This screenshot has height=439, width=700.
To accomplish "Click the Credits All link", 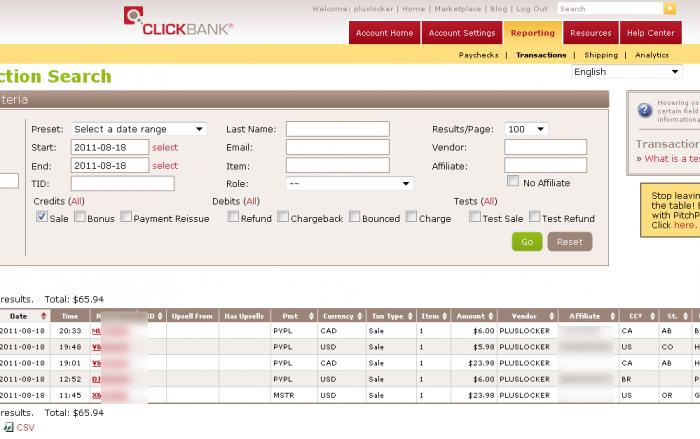I will point(77,201).
